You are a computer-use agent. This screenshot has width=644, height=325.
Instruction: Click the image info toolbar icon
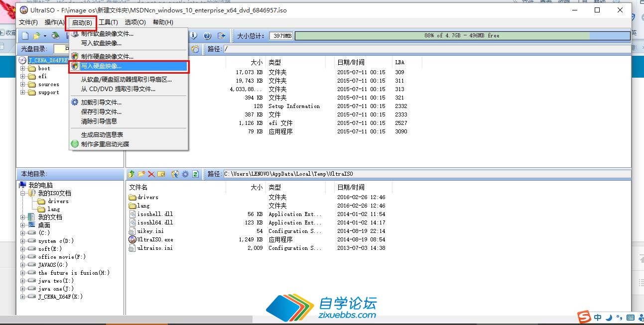pyautogui.click(x=194, y=36)
